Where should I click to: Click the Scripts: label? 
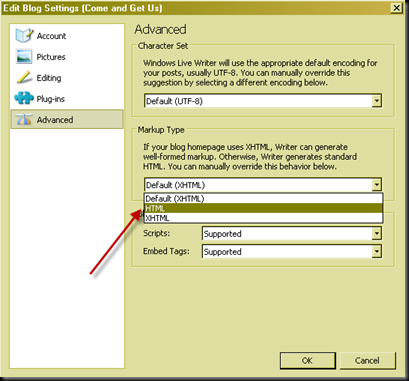[156, 233]
